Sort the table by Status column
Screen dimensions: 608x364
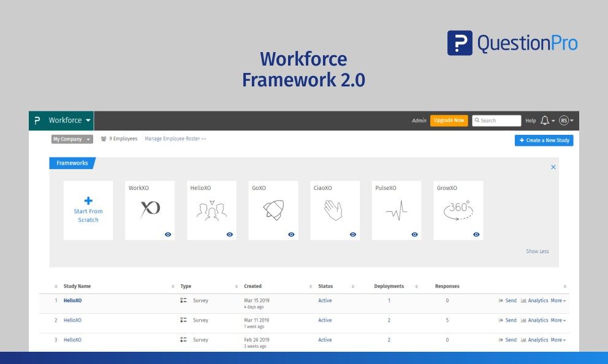coord(325,286)
